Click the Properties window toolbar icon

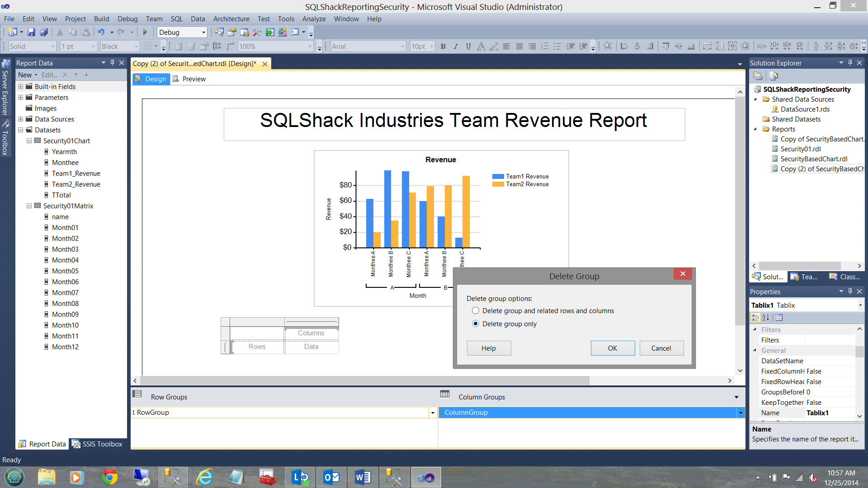pos(232,32)
